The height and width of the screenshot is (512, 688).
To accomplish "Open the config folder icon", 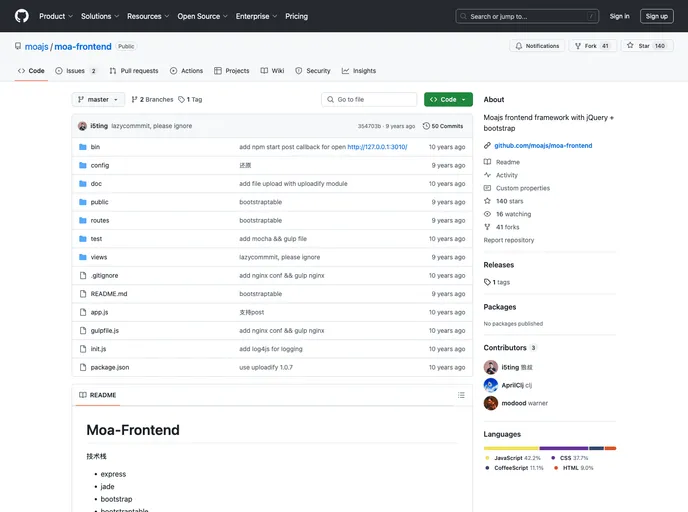I will pyautogui.click(x=82, y=165).
